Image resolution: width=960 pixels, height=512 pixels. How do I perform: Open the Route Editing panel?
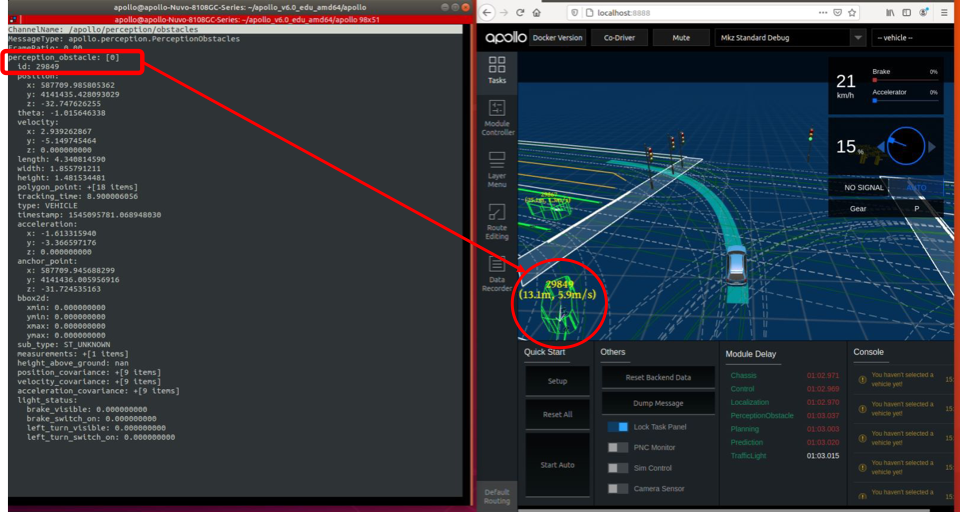[497, 222]
